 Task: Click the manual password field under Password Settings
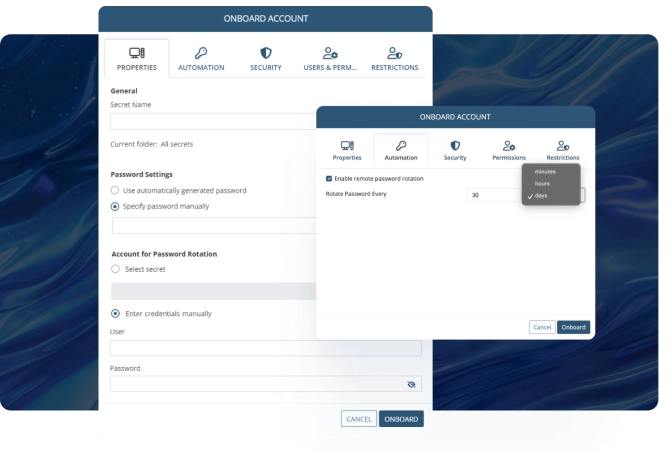click(214, 225)
